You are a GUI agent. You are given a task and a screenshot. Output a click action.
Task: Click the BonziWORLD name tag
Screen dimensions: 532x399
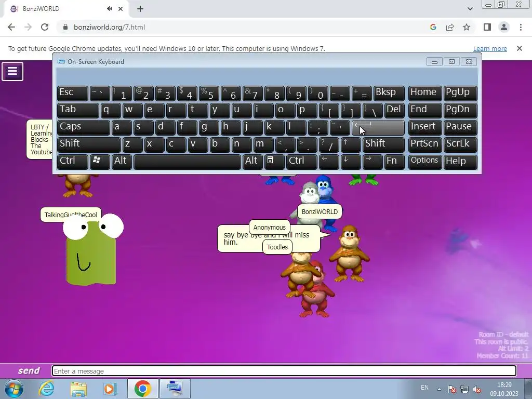(320, 212)
